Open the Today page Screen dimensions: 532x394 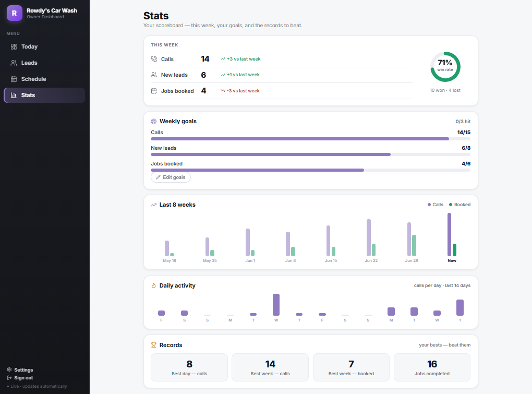(44, 46)
